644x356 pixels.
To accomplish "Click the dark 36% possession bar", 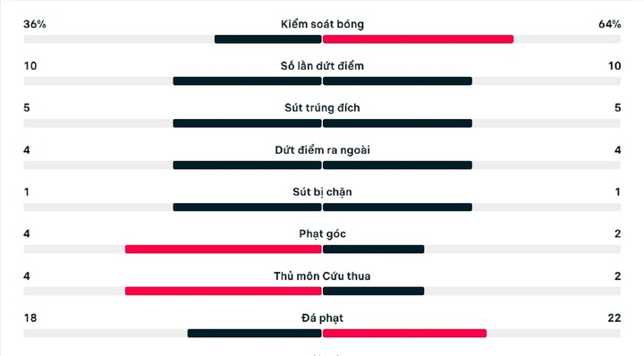I will [267, 39].
